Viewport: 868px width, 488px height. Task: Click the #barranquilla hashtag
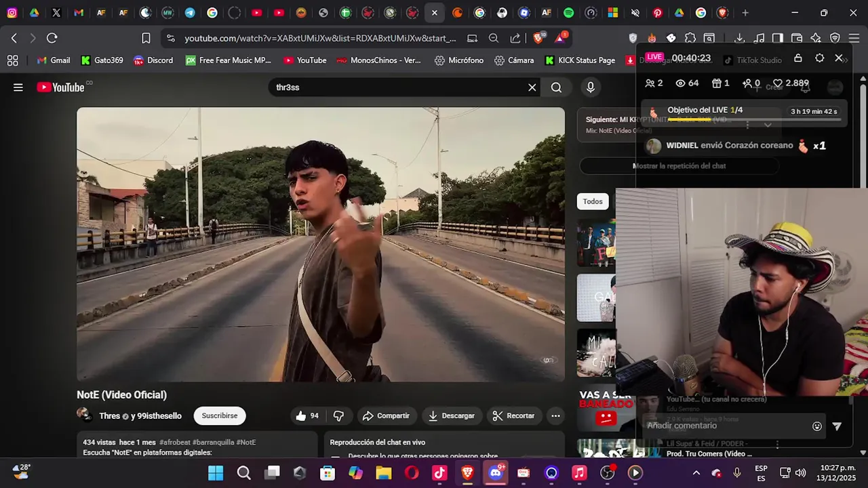tap(213, 442)
